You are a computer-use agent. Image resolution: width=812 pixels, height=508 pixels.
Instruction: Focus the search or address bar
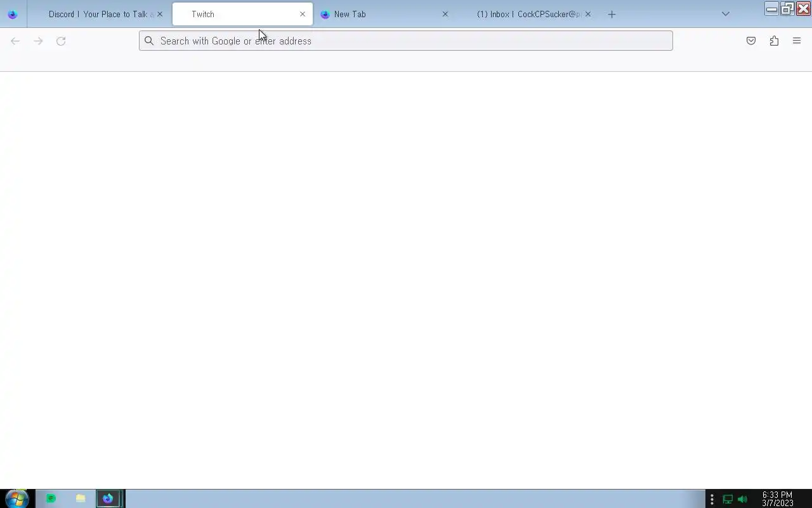click(x=406, y=41)
